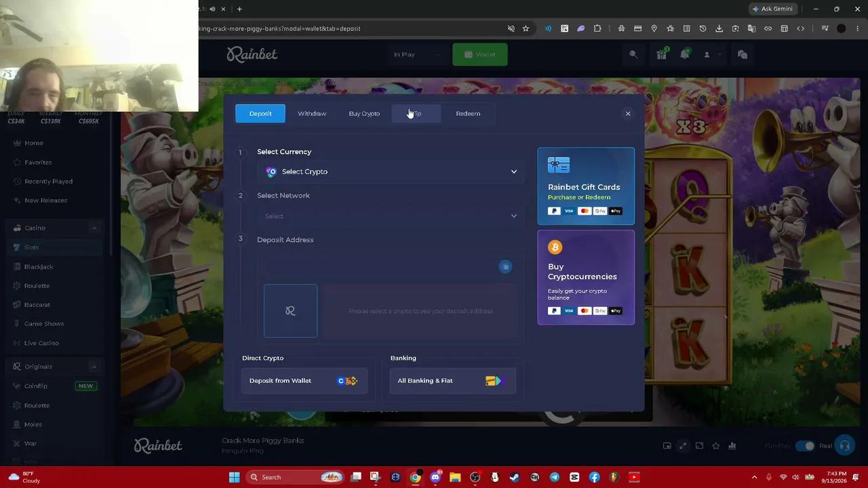Click the Chrome address bar
868x488 pixels.
coord(349,28)
